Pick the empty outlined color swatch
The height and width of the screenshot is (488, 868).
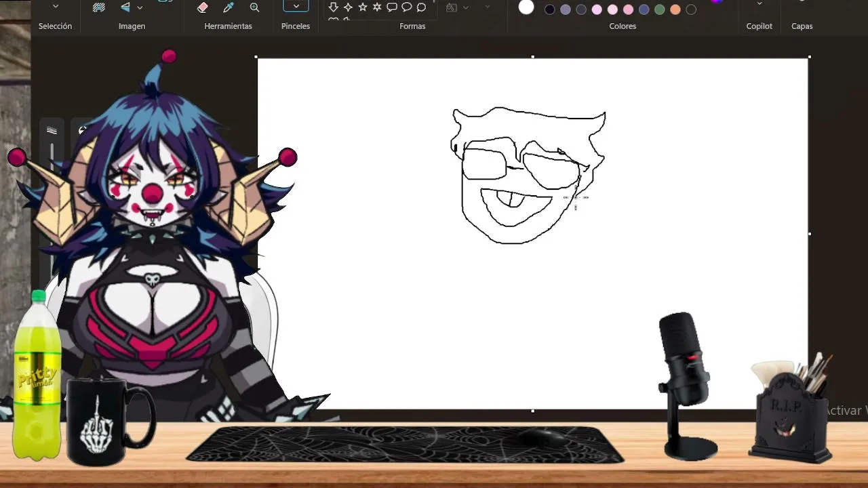coord(691,9)
